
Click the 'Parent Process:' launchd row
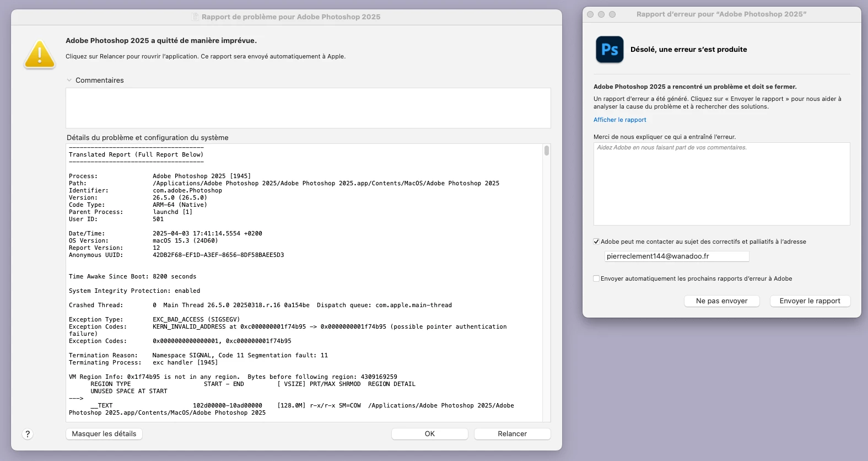point(131,212)
